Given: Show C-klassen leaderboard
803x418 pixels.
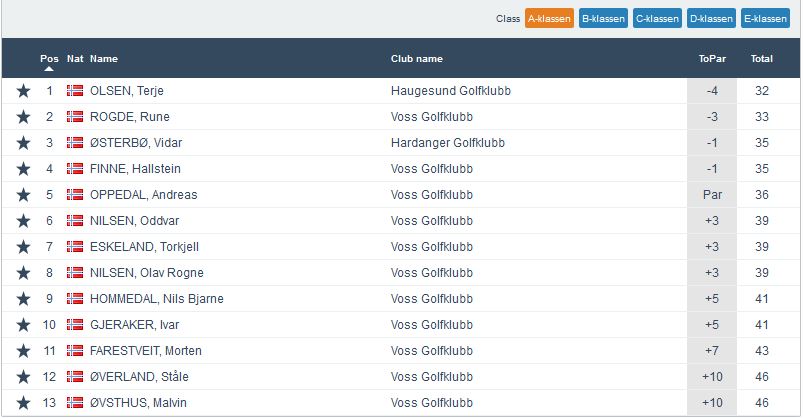Looking at the screenshot, I should [x=657, y=18].
